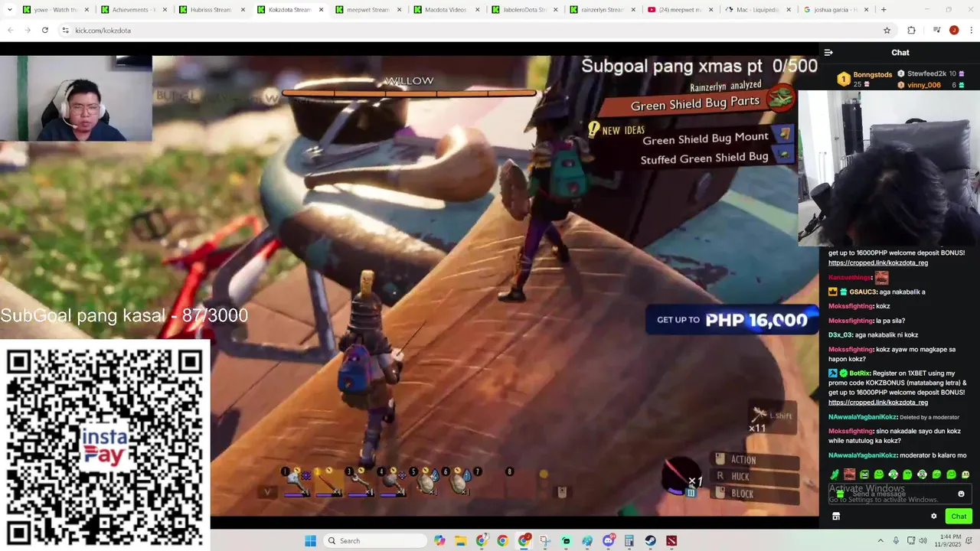The image size is (980, 551).
Task: Select the angry green block quick emote
Action: (x=864, y=474)
